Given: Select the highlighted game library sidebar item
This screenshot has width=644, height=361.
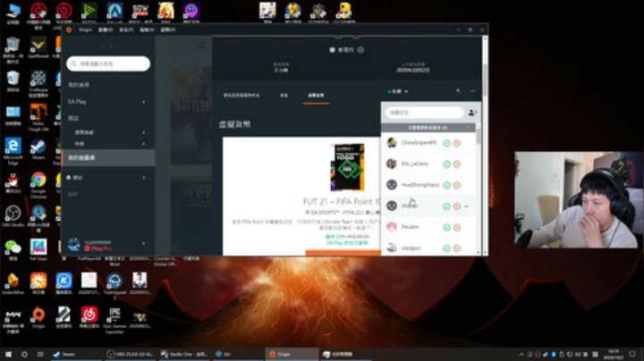Looking at the screenshot, I should coord(108,157).
